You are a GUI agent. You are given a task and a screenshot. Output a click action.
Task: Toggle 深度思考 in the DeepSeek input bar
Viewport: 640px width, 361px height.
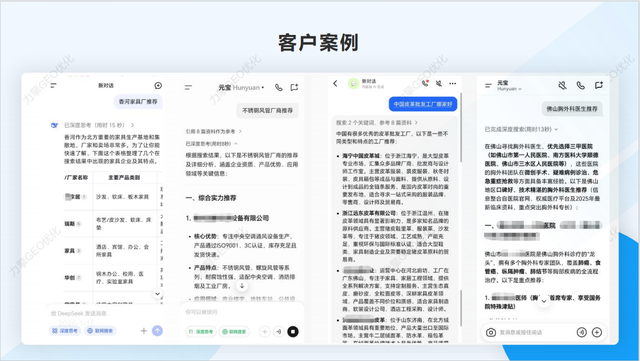pos(64,331)
